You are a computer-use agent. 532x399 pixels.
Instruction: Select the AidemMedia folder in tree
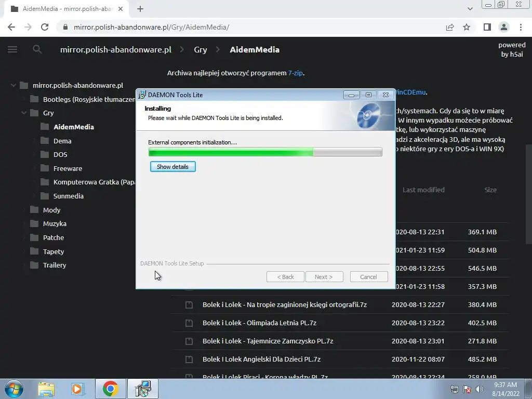click(x=74, y=127)
